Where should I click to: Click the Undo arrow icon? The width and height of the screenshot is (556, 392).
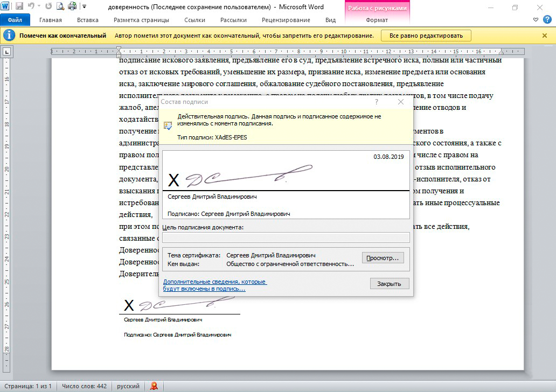coord(31,6)
